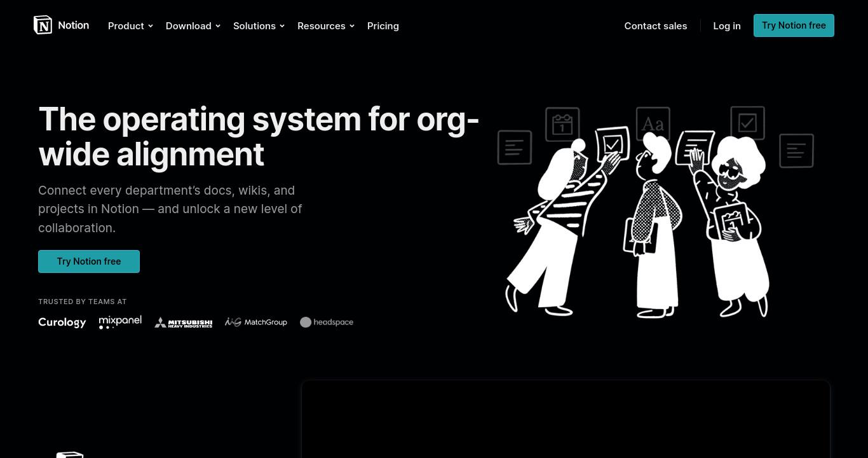Click Log in link

point(727,25)
